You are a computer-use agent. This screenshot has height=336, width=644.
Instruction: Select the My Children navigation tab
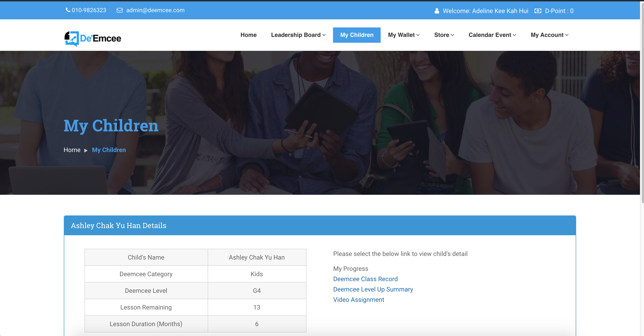click(x=357, y=35)
